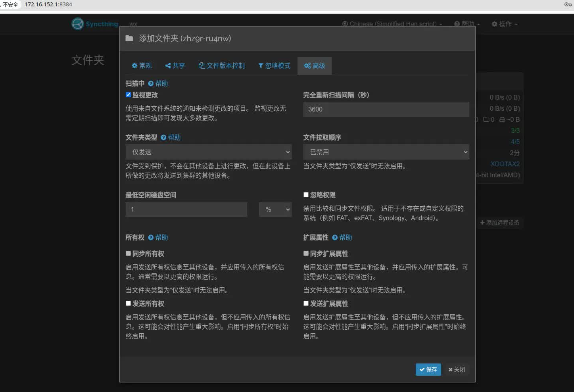Click the help icon next to 文件夹类型
Screen dimensions: 574x392
click(x=164, y=137)
